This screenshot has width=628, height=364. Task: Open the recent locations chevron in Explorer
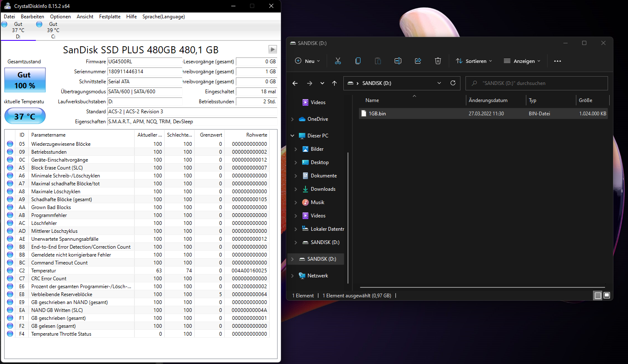tap(322, 83)
